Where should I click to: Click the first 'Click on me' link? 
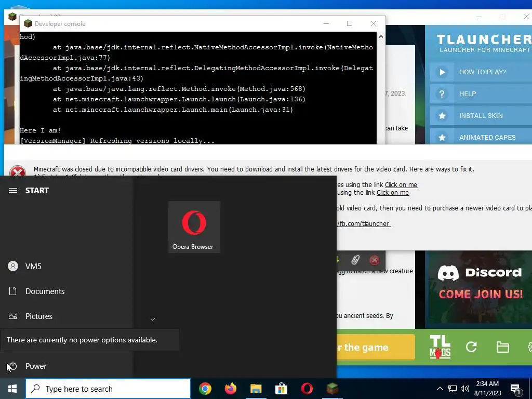coord(401,185)
